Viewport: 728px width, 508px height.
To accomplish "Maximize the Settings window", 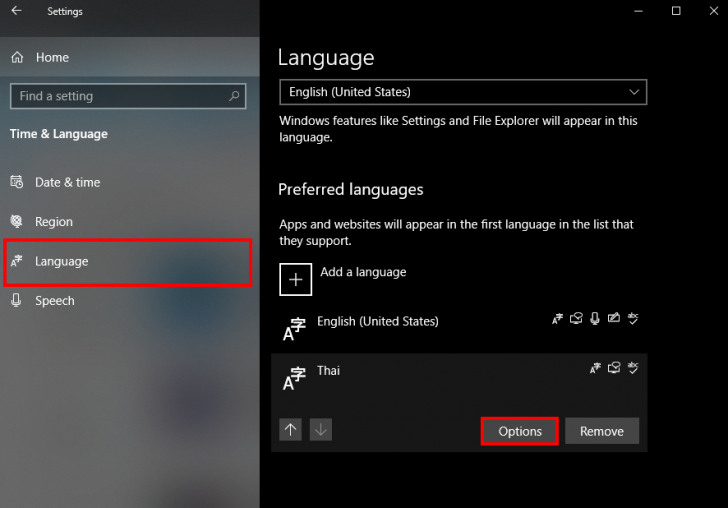I will [x=676, y=11].
